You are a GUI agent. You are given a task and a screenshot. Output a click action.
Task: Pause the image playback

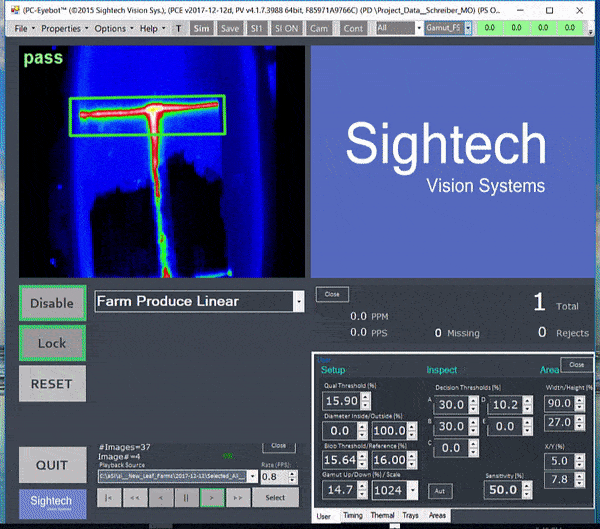click(x=186, y=496)
